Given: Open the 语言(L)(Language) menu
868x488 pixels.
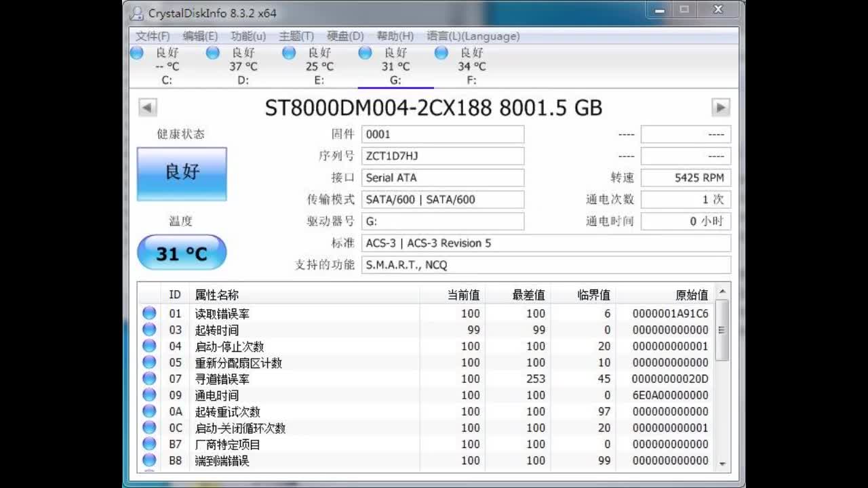Looking at the screenshot, I should point(473,36).
